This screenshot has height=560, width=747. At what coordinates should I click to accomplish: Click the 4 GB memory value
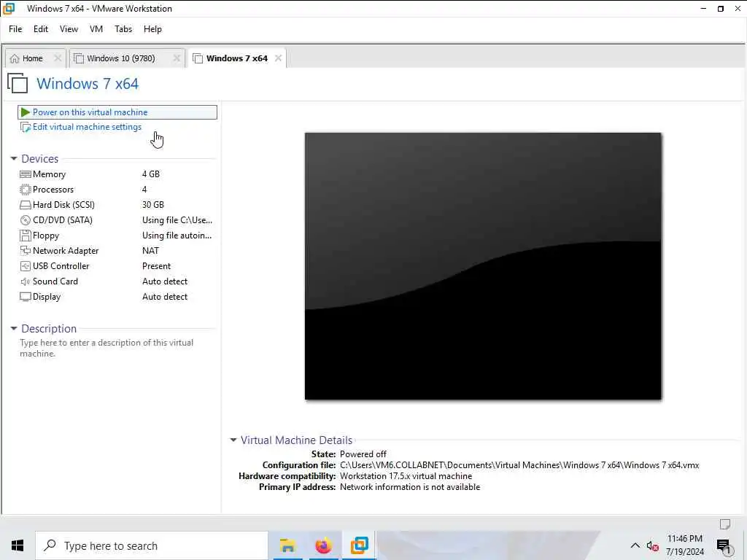pos(151,174)
